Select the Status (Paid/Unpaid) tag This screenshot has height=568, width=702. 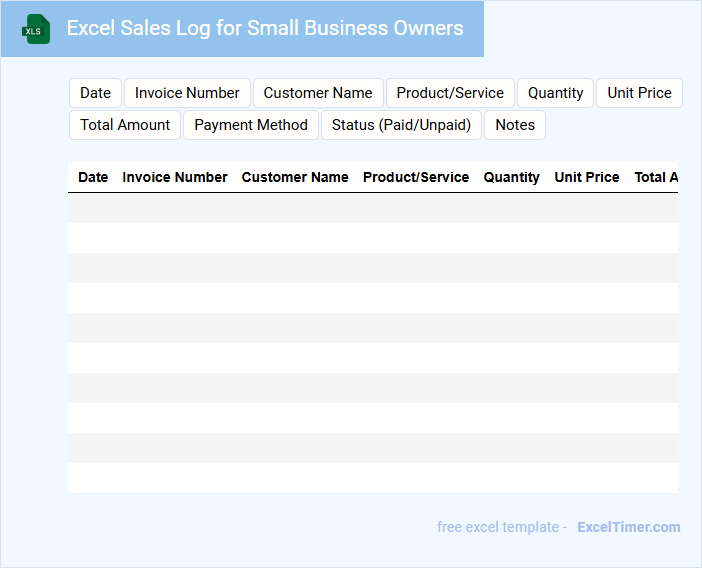pyautogui.click(x=401, y=125)
